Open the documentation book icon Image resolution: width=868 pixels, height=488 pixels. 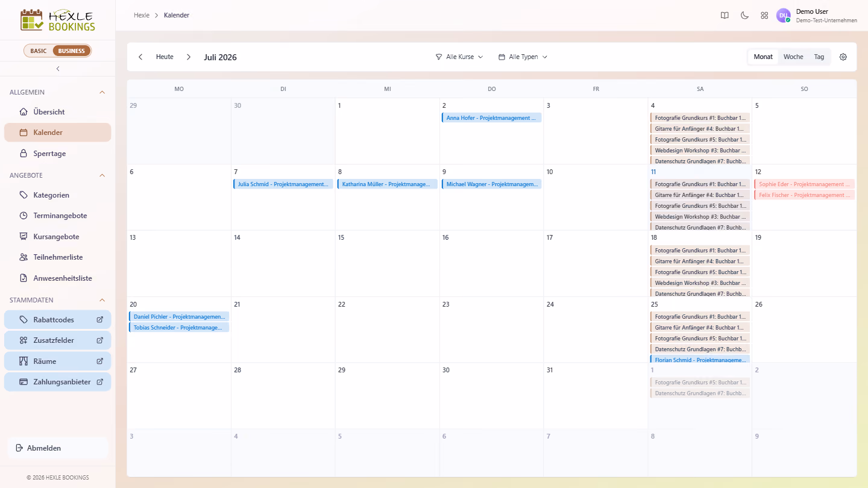725,16
